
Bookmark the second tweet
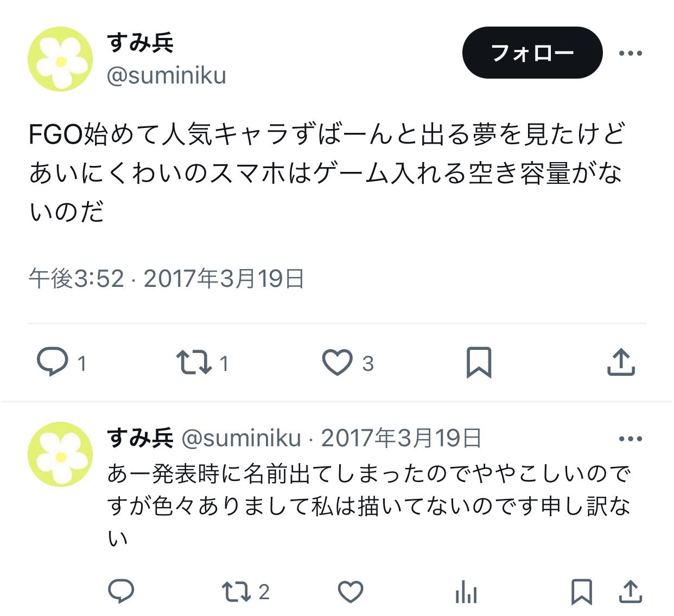pos(581,592)
